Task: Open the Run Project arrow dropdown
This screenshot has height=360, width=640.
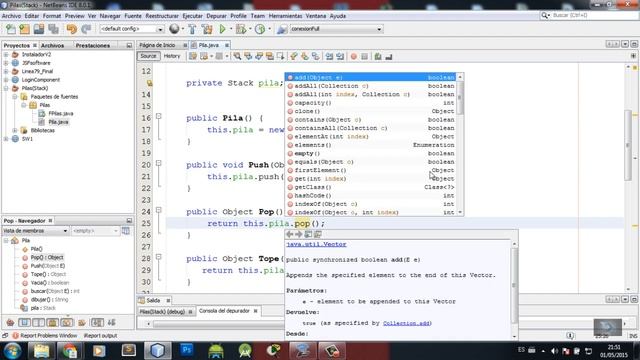Action: 231,29
